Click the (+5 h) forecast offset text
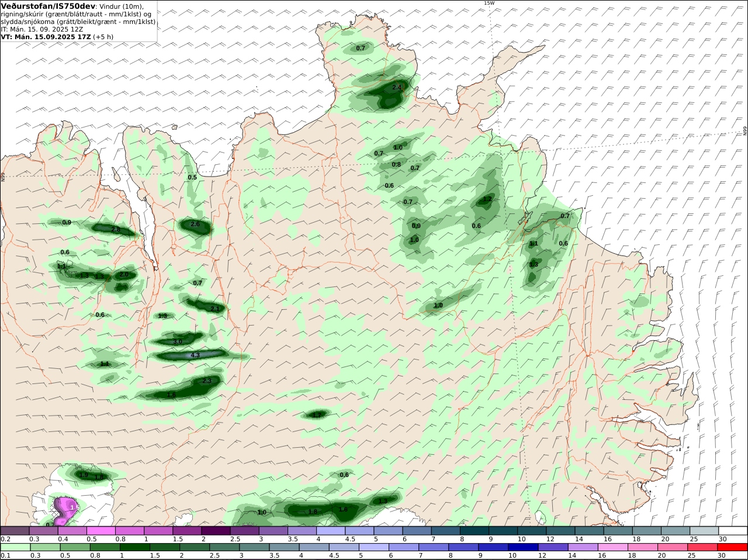The image size is (748, 560). (103, 37)
